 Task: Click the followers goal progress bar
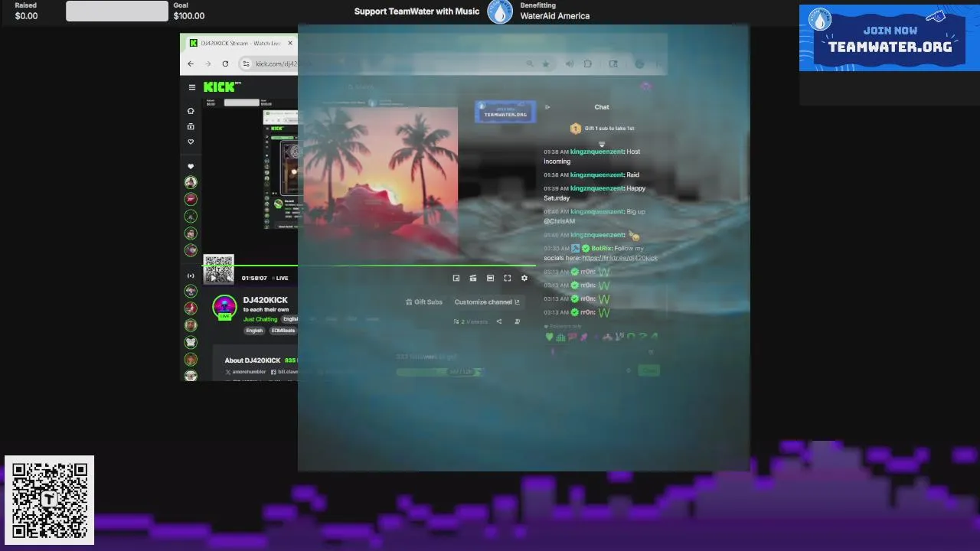[439, 372]
